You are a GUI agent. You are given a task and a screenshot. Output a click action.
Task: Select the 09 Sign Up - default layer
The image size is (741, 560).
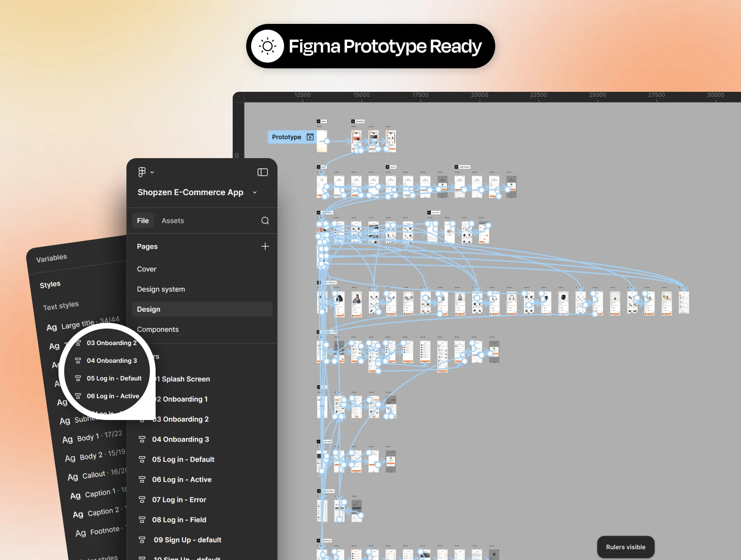click(x=187, y=540)
